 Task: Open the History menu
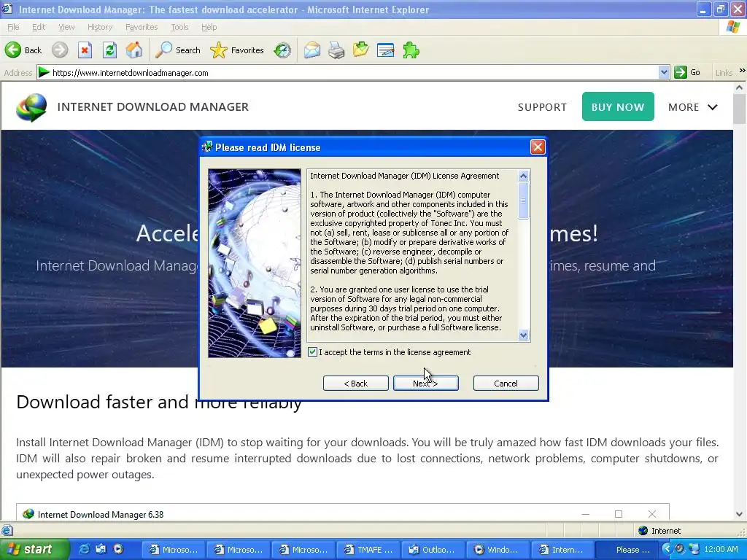click(99, 27)
